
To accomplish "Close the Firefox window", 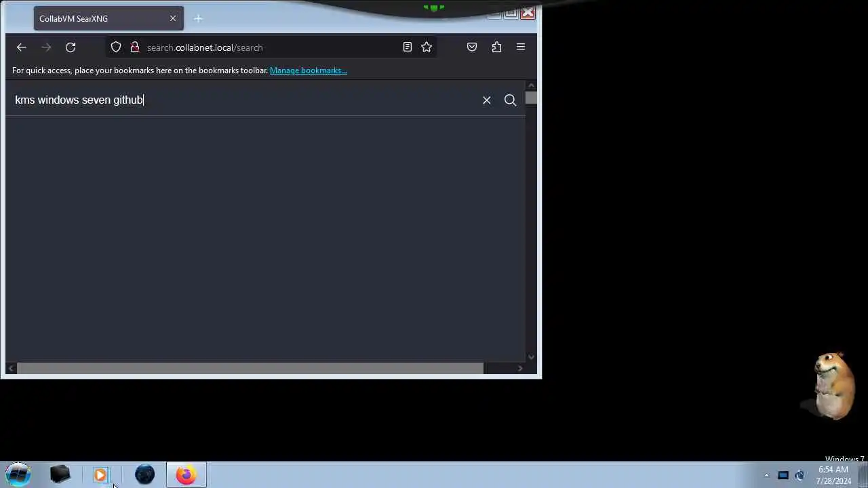I will pos(528,12).
